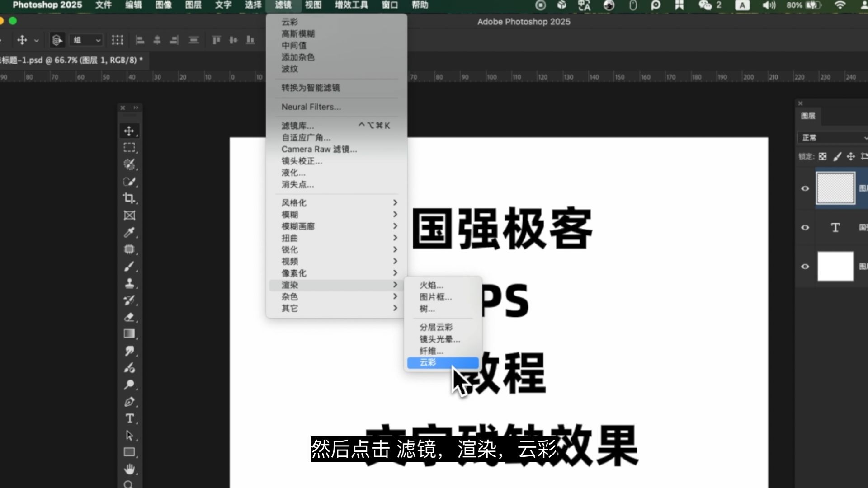The image size is (868, 488).
Task: Select the Pen tool
Action: (129, 402)
